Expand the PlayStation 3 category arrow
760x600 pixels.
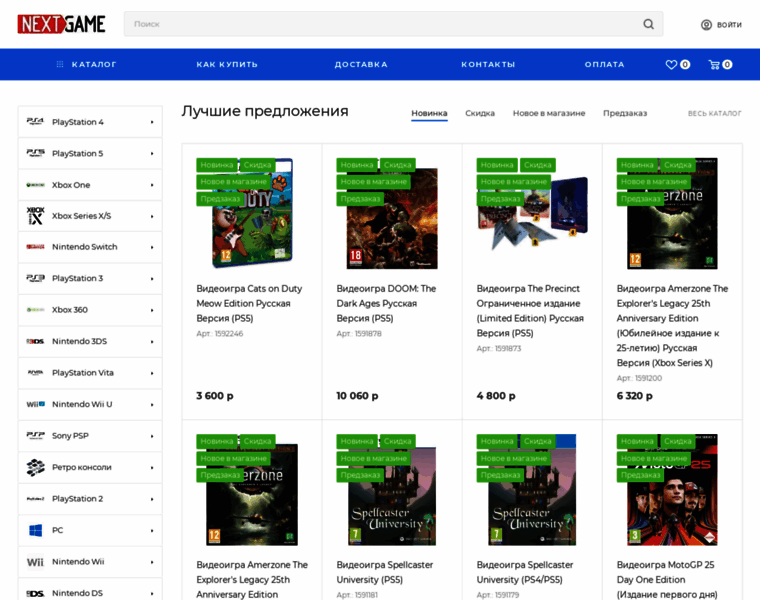[152, 279]
